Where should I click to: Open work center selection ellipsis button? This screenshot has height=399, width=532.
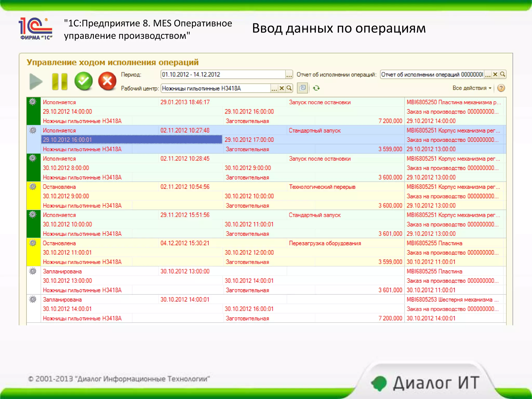pyautogui.click(x=274, y=88)
